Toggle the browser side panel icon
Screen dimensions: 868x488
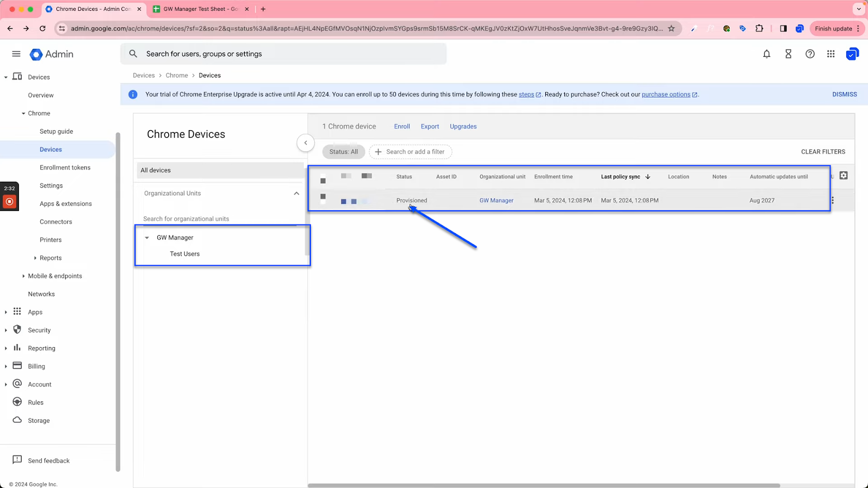point(783,28)
